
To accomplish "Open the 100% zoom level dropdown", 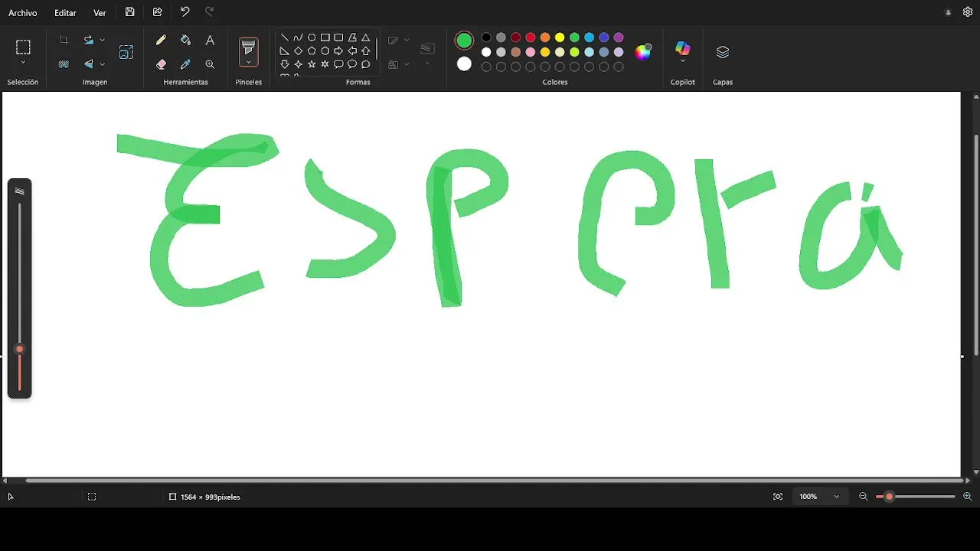I will [x=819, y=497].
